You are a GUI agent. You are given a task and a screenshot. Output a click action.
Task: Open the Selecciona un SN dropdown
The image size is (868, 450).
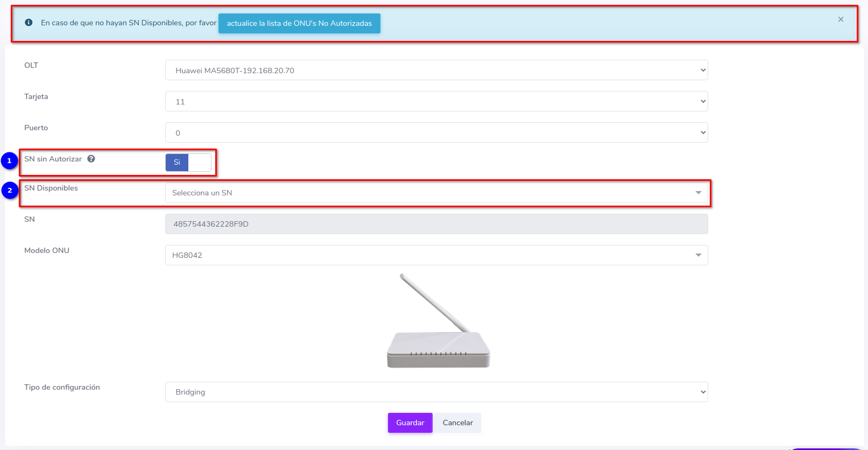(x=436, y=193)
